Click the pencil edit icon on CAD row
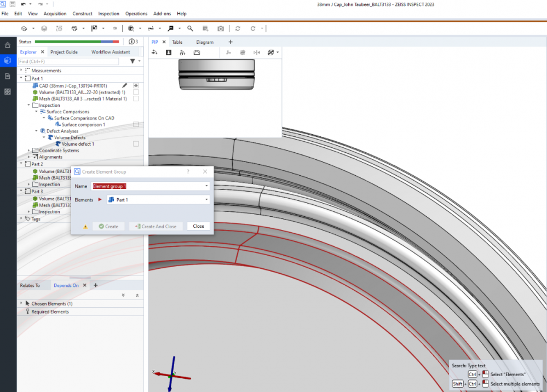547x392 pixels. (125, 86)
